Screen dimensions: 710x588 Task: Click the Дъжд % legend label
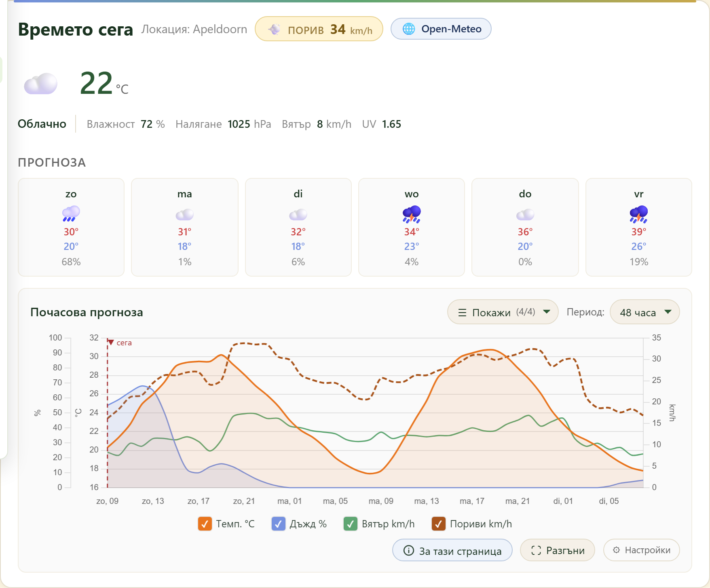pyautogui.click(x=308, y=524)
